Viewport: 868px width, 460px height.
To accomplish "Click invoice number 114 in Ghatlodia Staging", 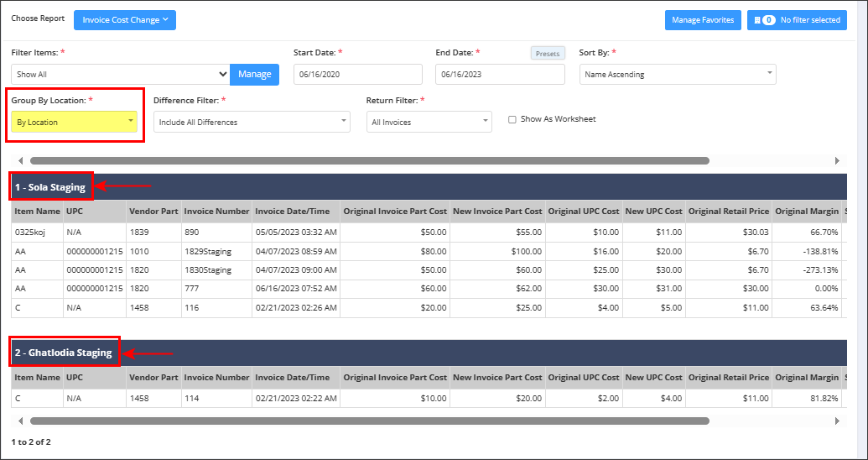I will click(x=190, y=399).
